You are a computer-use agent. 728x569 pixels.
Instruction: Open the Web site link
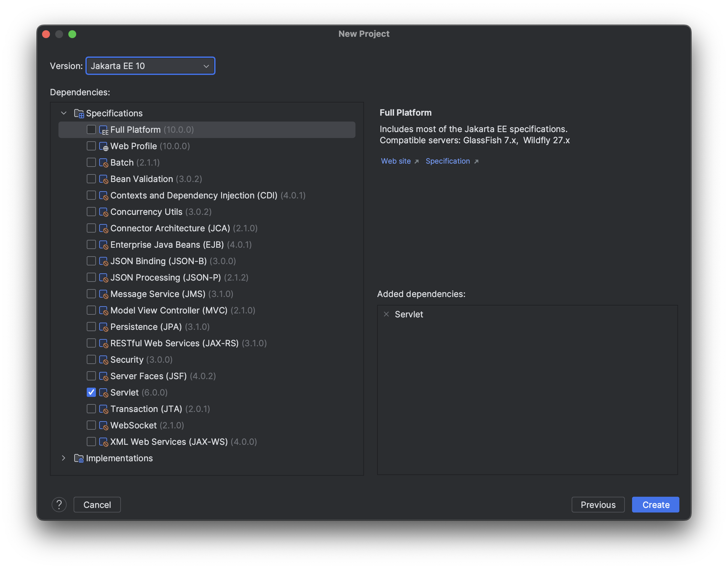point(396,161)
